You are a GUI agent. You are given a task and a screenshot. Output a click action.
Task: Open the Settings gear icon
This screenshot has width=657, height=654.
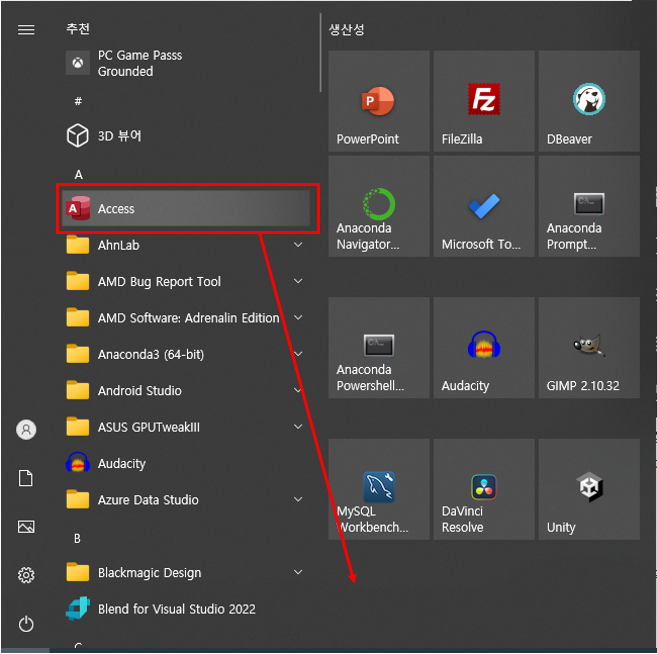click(x=26, y=575)
